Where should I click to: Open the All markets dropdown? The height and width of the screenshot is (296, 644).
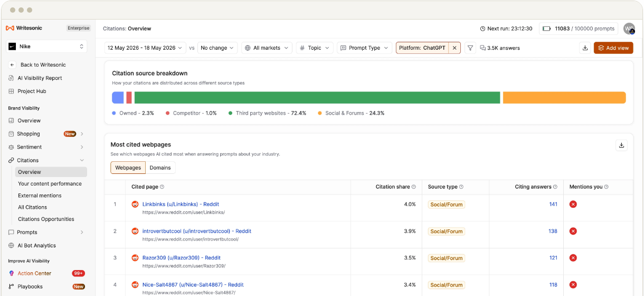(x=267, y=48)
